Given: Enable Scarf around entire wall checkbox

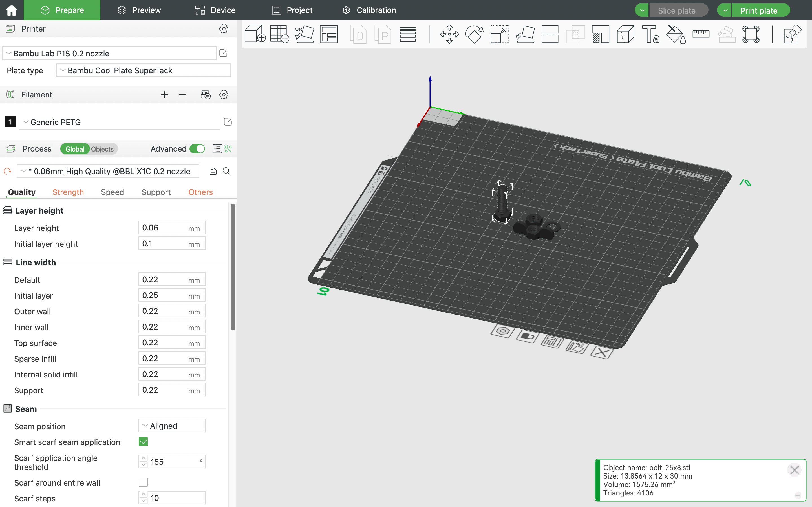Looking at the screenshot, I should point(143,482).
